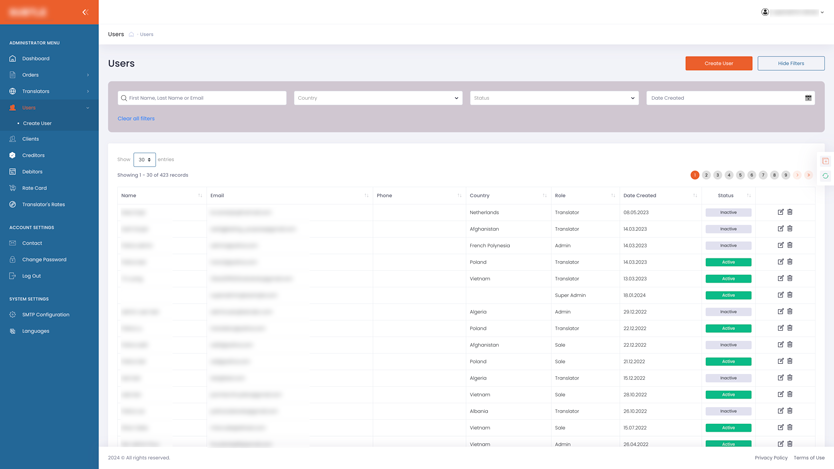The height and width of the screenshot is (469, 834).
Task: Click the Clear all filters link
Action: click(x=136, y=119)
